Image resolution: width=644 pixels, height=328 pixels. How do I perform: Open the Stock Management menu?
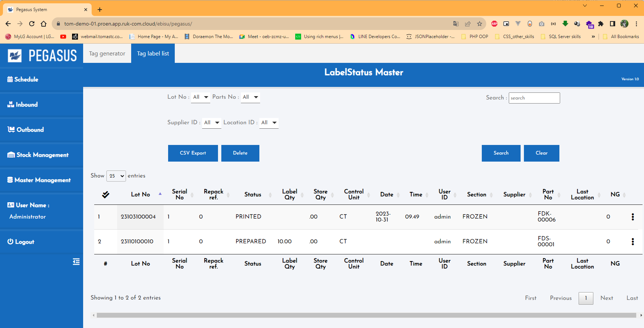pyautogui.click(x=38, y=155)
